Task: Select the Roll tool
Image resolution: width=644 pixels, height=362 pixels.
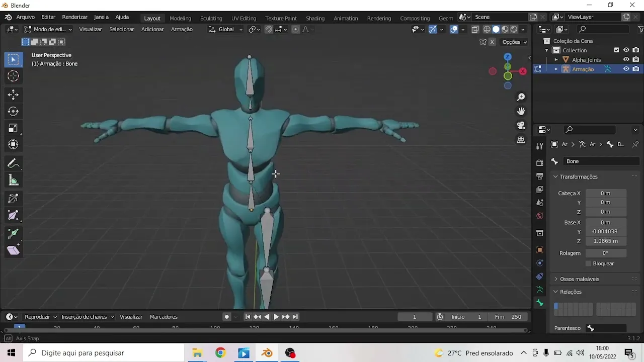Action: pos(13,199)
